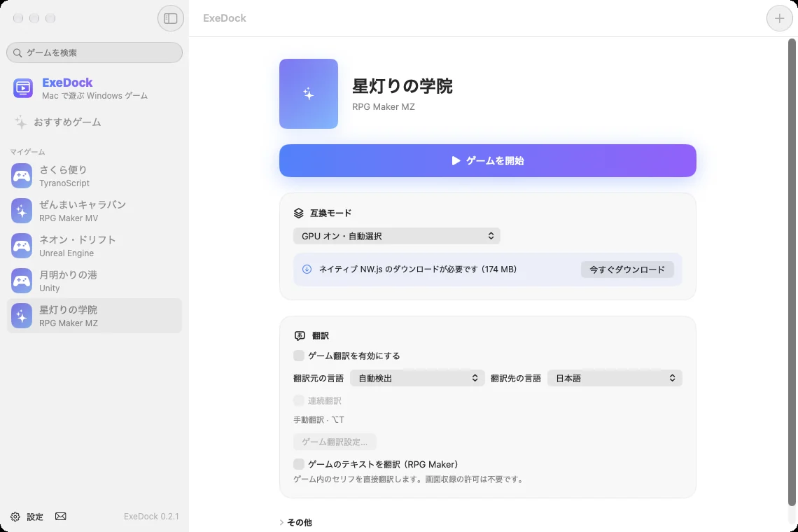Click the sparkle icon for ぜんまいキャラバン

(x=22, y=211)
